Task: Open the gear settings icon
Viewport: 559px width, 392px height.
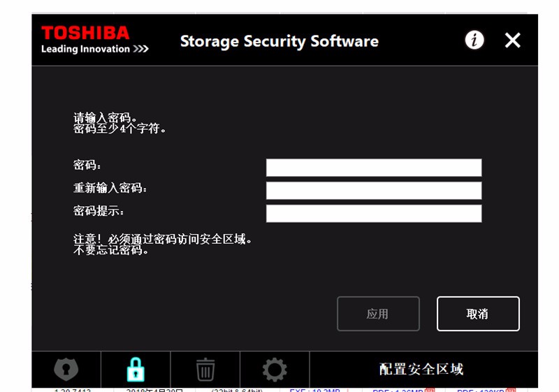Action: pos(275,370)
